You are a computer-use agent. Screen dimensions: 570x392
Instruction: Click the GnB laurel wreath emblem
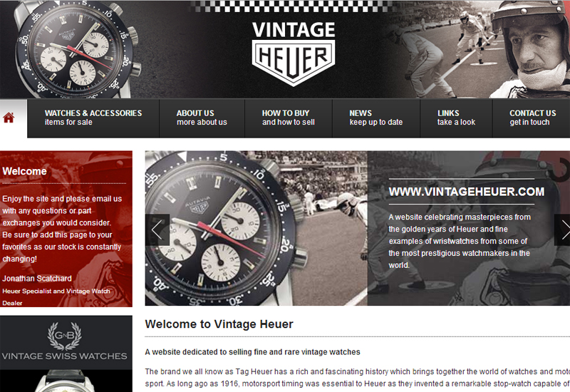click(x=64, y=336)
